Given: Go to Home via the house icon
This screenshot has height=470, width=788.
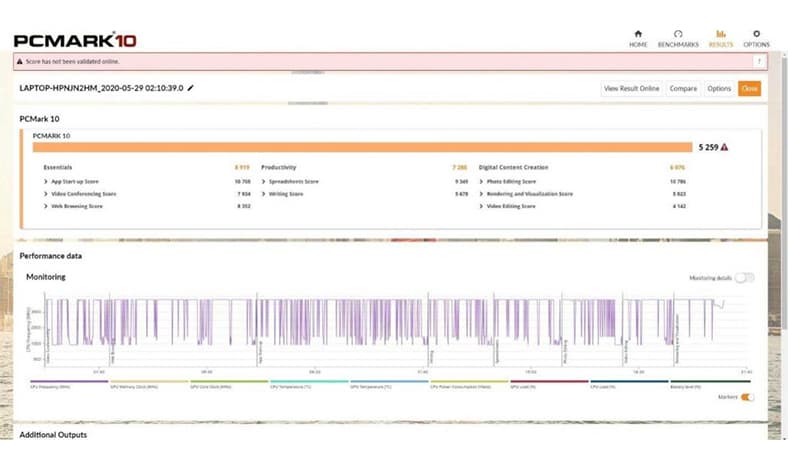Looking at the screenshot, I should 638,34.
